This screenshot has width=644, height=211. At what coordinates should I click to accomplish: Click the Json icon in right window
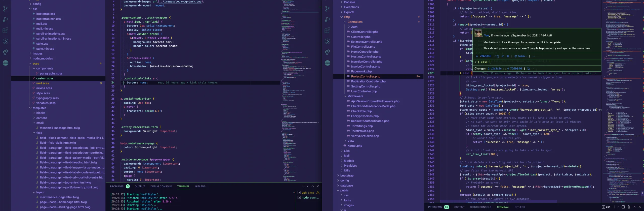pyautogui.click(x=327, y=63)
